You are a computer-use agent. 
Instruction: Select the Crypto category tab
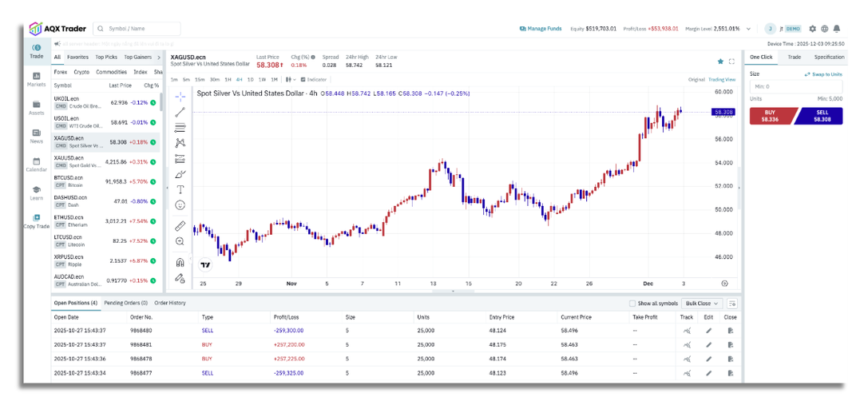coord(81,72)
